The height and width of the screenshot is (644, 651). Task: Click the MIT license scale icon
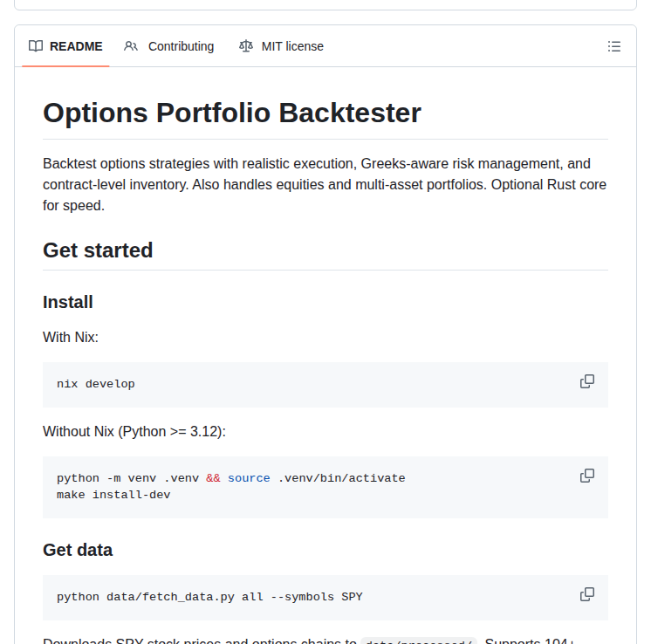[x=246, y=46]
